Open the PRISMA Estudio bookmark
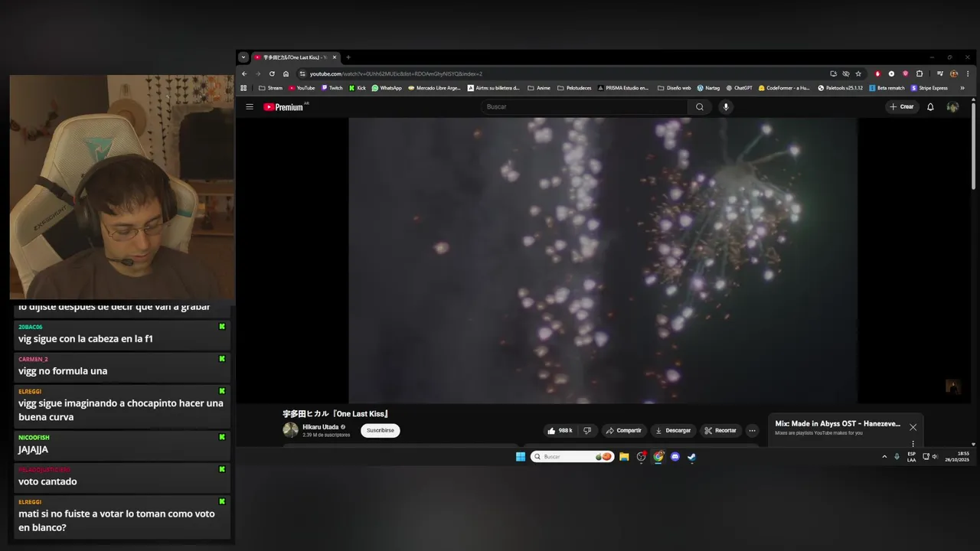 tap(622, 88)
